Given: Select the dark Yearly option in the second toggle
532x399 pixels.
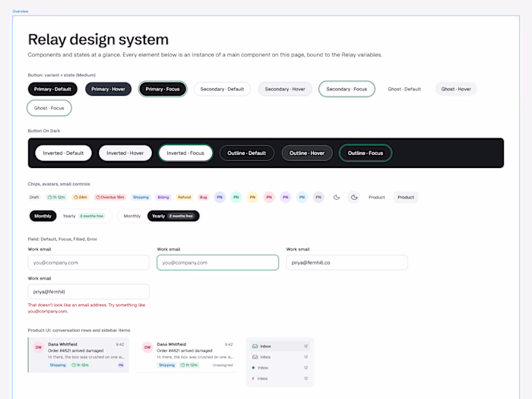Looking at the screenshot, I should click(173, 216).
